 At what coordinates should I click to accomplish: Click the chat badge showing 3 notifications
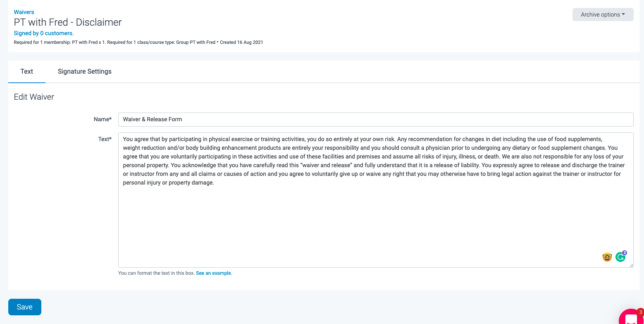(640, 312)
